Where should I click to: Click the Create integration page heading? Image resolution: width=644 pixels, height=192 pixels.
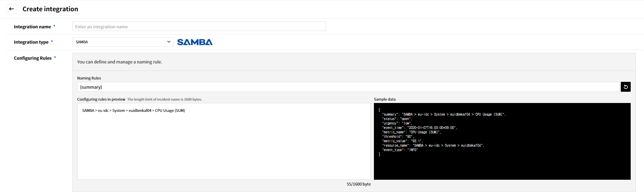click(x=50, y=9)
